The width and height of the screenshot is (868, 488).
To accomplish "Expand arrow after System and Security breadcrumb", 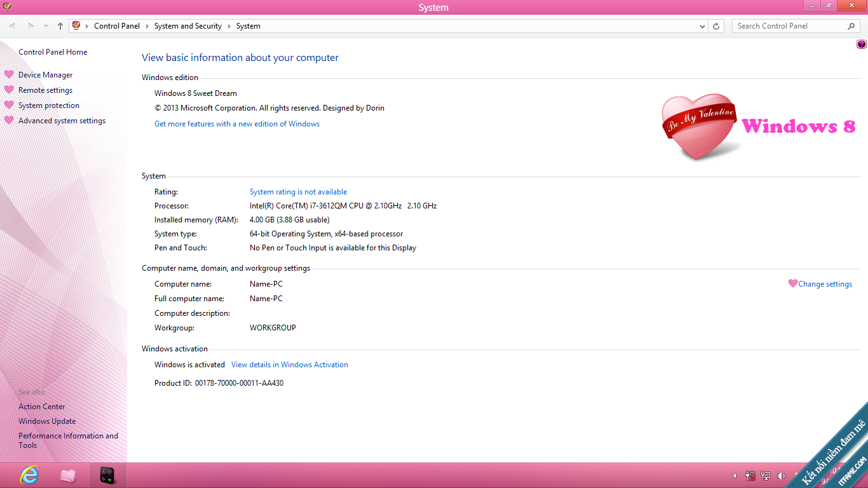I will 229,26.
